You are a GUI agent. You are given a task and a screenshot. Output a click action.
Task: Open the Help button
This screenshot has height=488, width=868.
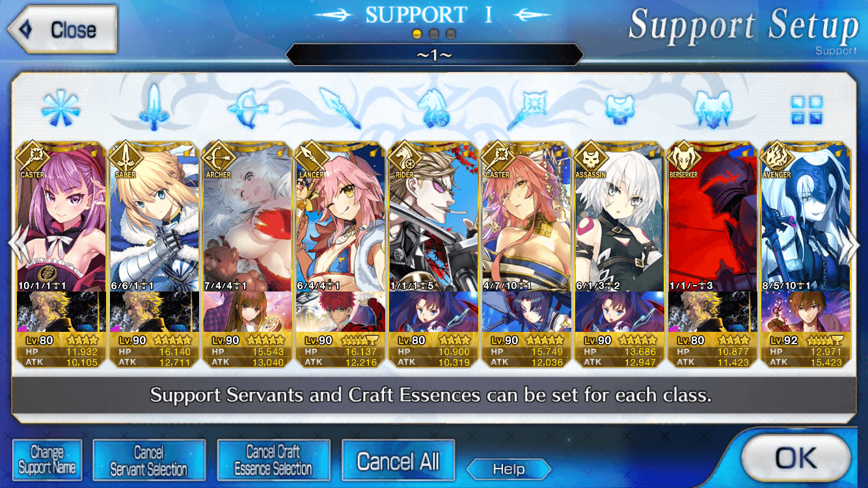509,469
